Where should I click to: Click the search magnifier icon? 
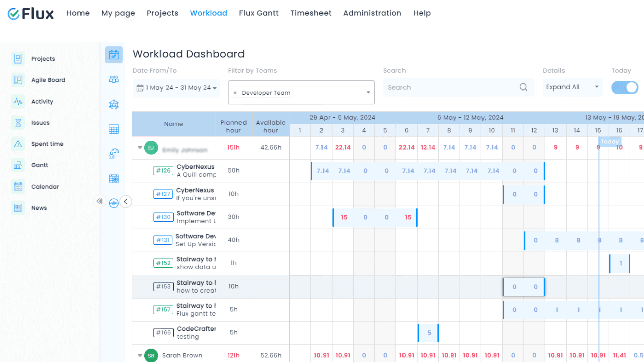(523, 87)
